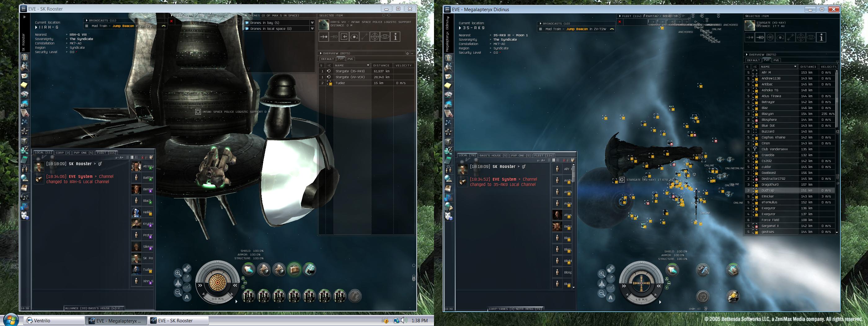Click Dock icon in SK Rooster Selected Item
The image size is (868, 326).
tap(344, 37)
